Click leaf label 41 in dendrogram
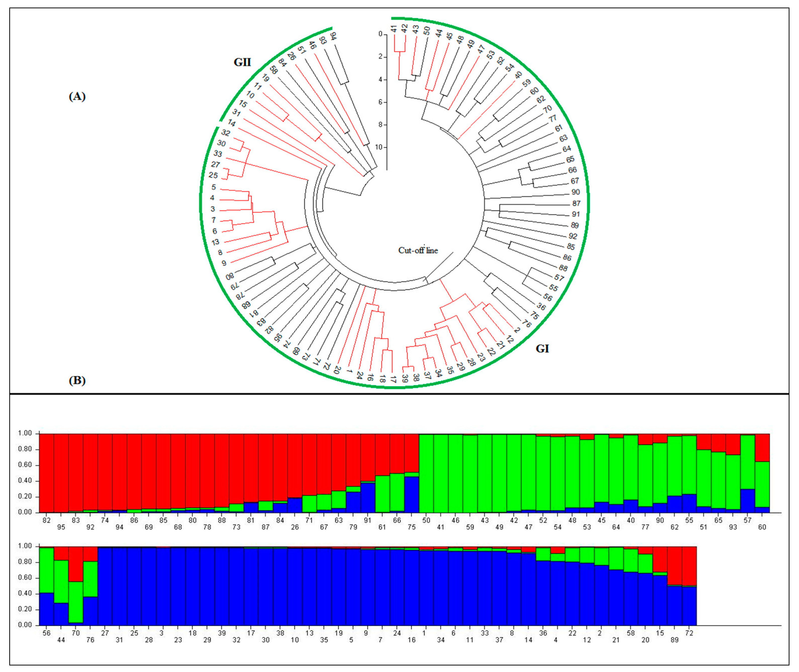Screen dimensions: 799x672 (394, 29)
